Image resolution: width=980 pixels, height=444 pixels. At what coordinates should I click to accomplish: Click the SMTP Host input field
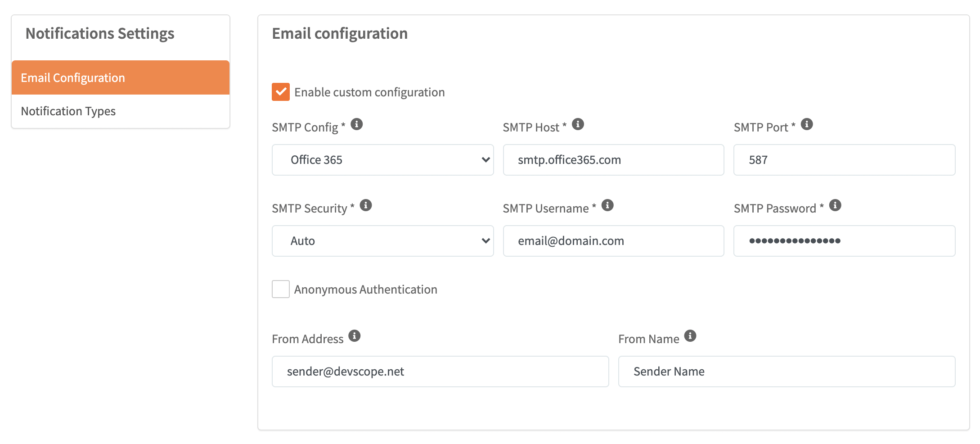(x=613, y=160)
